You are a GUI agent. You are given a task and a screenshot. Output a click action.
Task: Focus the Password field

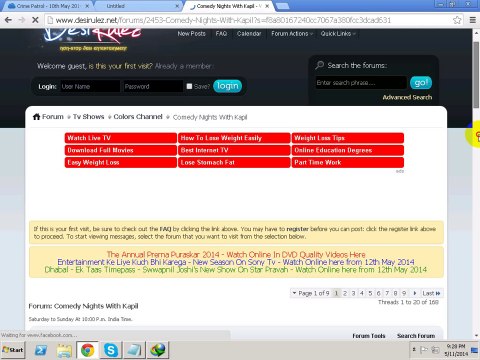(153, 86)
